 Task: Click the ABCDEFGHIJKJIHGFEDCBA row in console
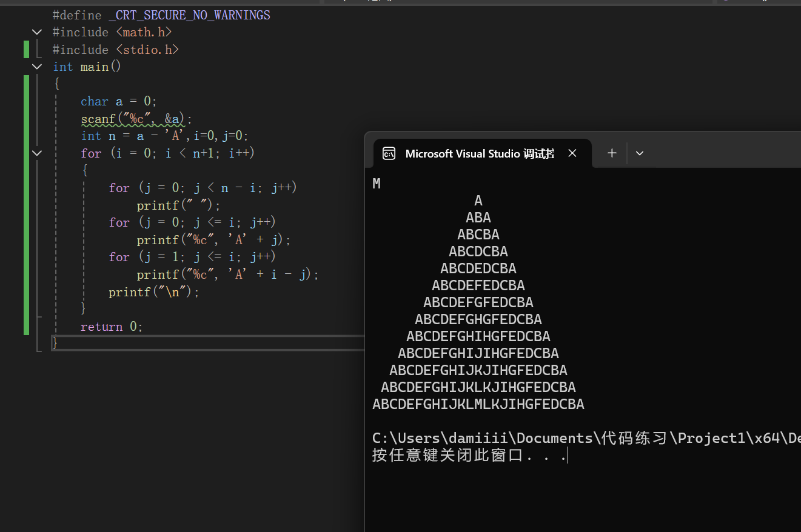(x=478, y=370)
